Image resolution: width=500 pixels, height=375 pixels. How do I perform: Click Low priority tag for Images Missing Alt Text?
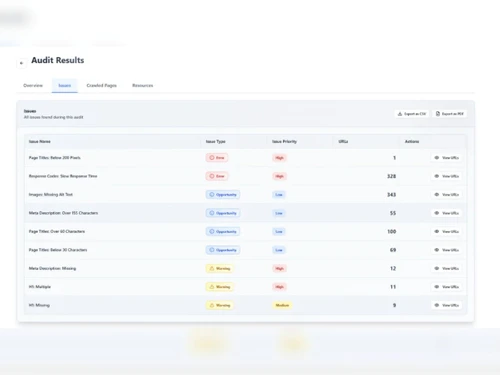click(279, 195)
